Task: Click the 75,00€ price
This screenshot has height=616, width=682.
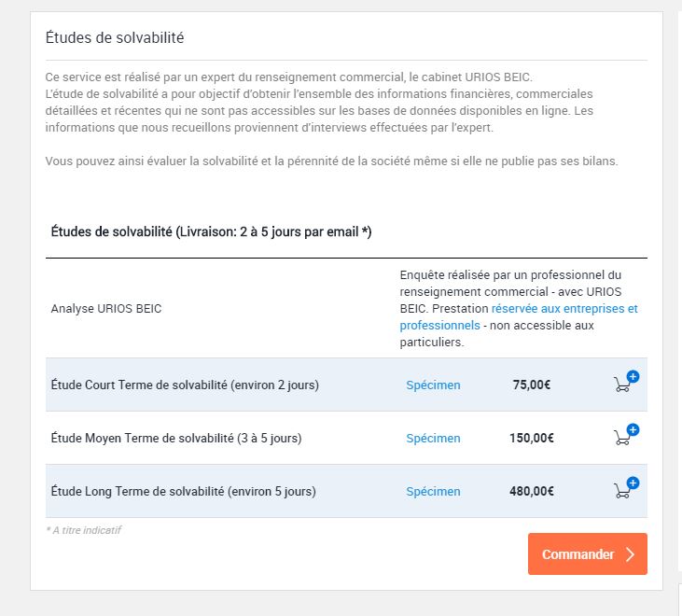Action: tap(532, 385)
